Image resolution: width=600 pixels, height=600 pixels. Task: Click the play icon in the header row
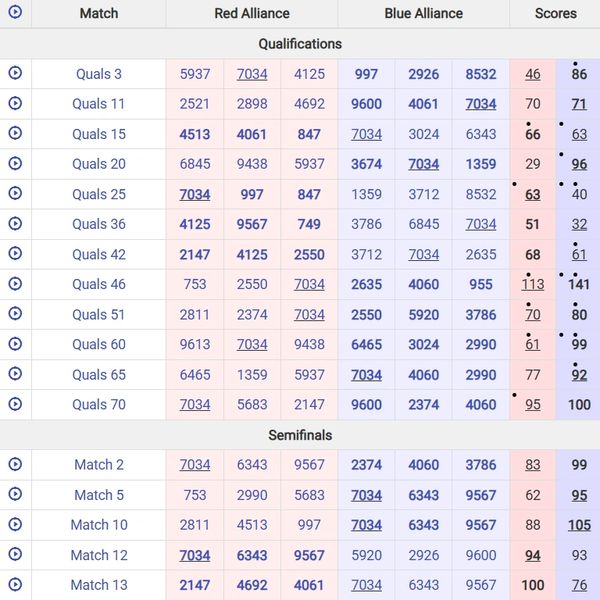(15, 13)
